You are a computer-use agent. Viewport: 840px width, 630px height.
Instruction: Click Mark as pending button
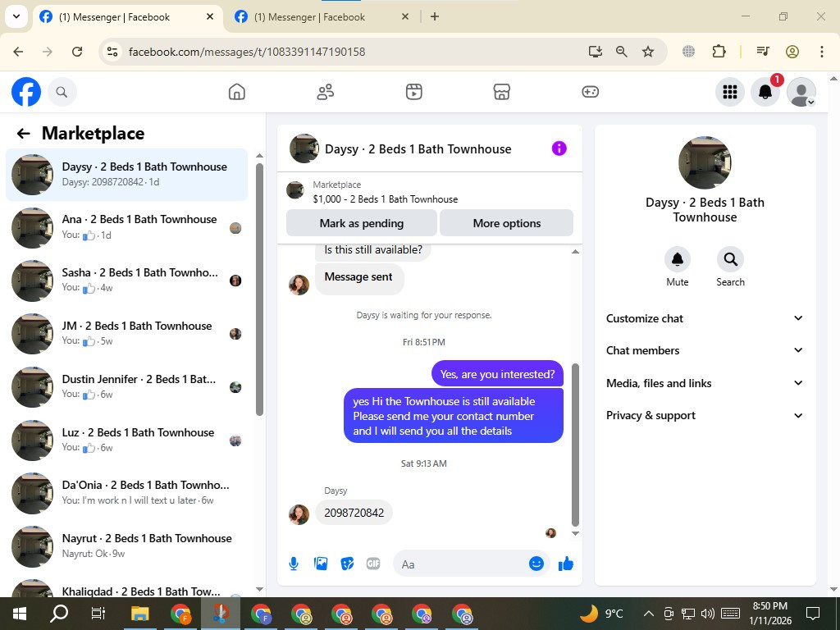click(362, 223)
